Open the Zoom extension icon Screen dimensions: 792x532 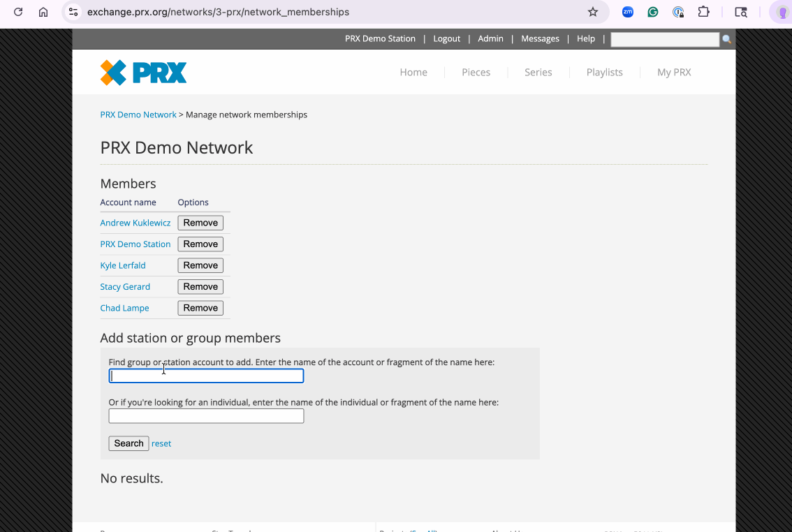(628, 12)
